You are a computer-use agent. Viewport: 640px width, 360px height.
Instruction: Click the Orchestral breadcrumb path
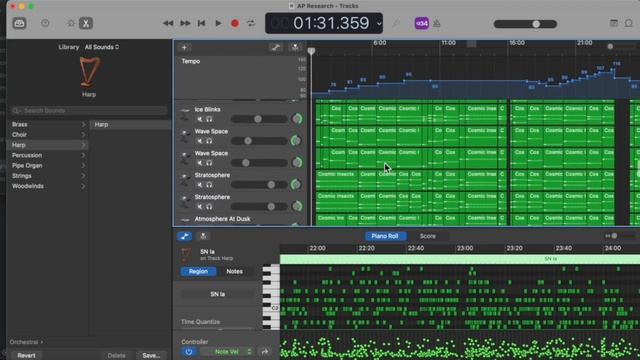[26, 342]
